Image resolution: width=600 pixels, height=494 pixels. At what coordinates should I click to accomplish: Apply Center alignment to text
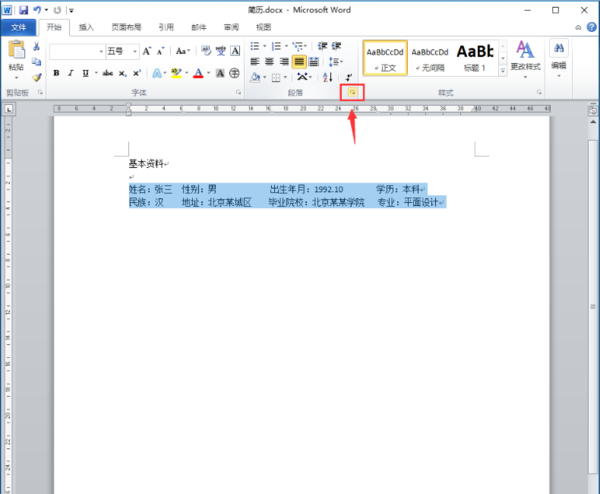[269, 62]
